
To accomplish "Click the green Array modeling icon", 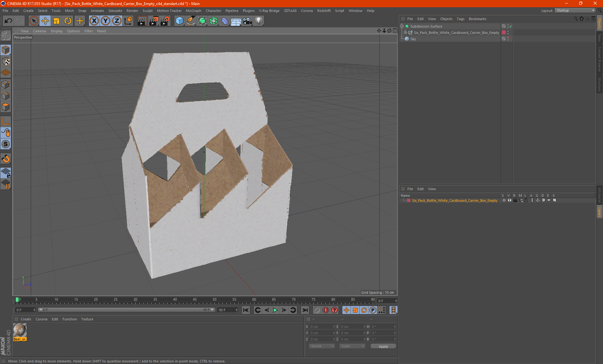I will click(x=214, y=21).
